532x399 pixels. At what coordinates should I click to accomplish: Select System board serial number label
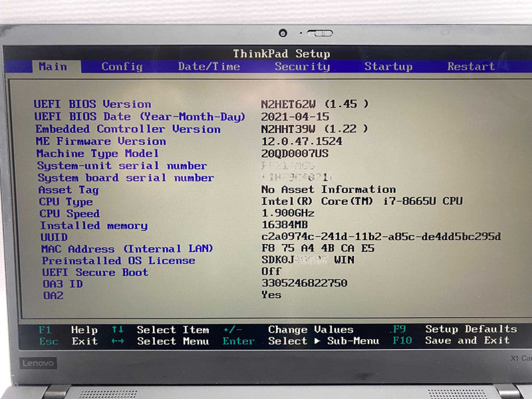point(126,178)
